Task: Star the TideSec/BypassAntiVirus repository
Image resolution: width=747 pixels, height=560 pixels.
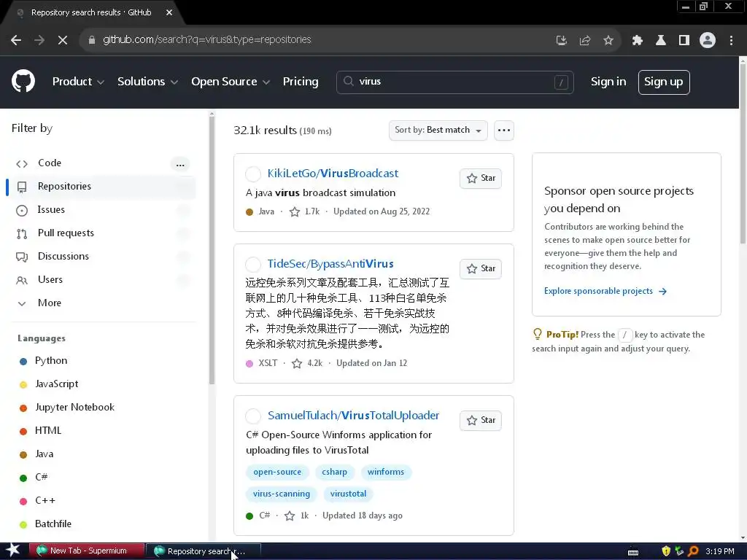Action: click(481, 268)
